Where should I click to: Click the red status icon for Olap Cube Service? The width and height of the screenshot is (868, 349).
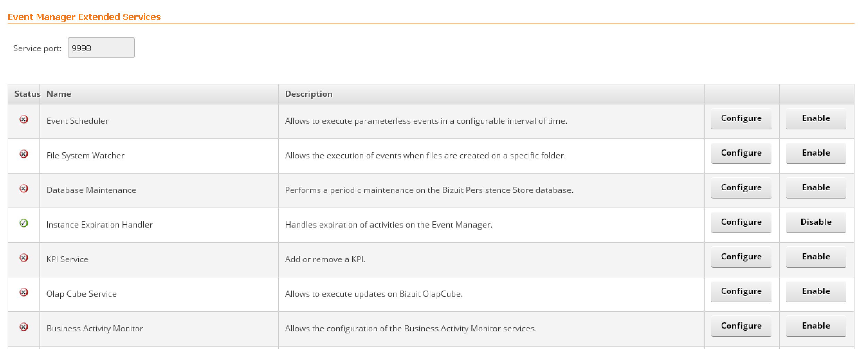pos(24,292)
